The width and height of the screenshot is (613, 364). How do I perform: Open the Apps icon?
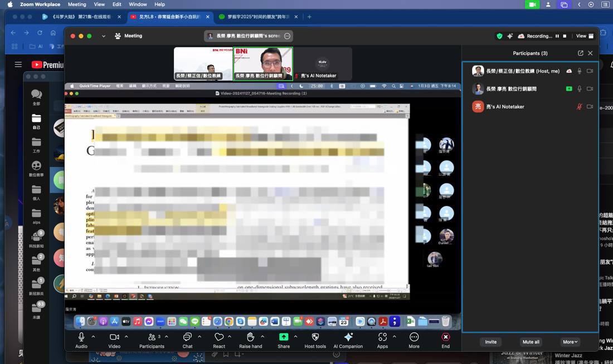(x=382, y=337)
